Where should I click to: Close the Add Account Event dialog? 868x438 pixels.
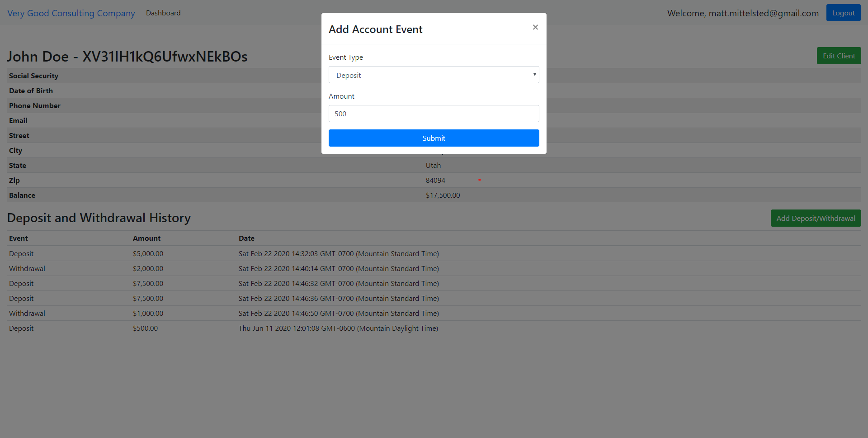click(535, 27)
